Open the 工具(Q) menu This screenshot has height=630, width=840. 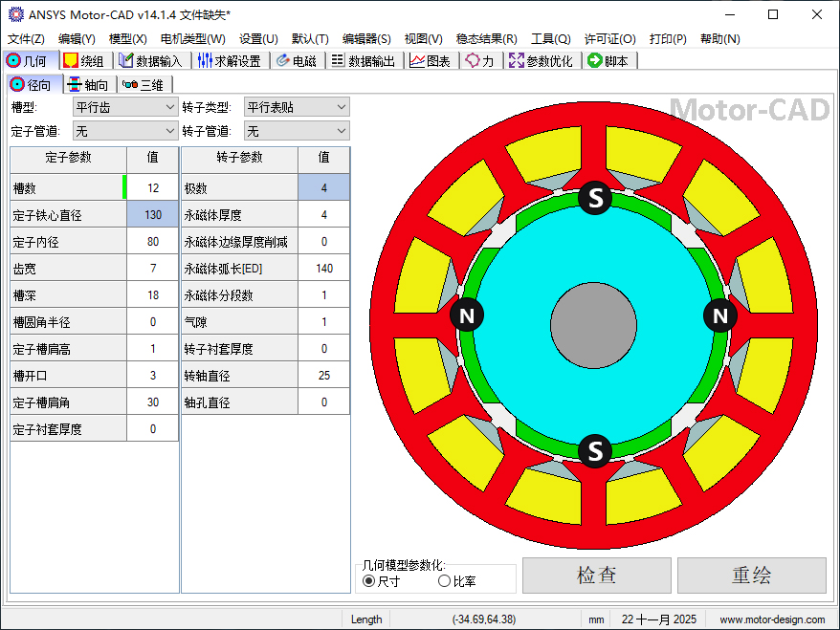(551, 39)
